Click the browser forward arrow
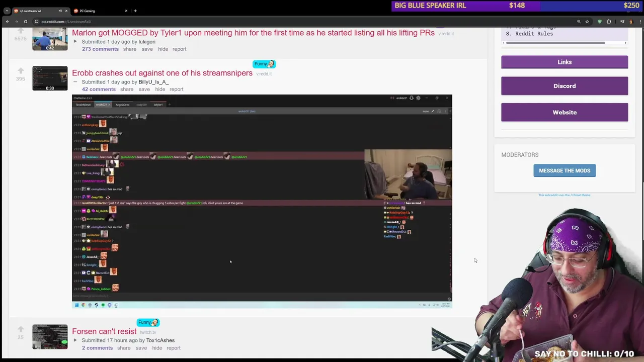The height and width of the screenshot is (362, 644). tap(17, 22)
